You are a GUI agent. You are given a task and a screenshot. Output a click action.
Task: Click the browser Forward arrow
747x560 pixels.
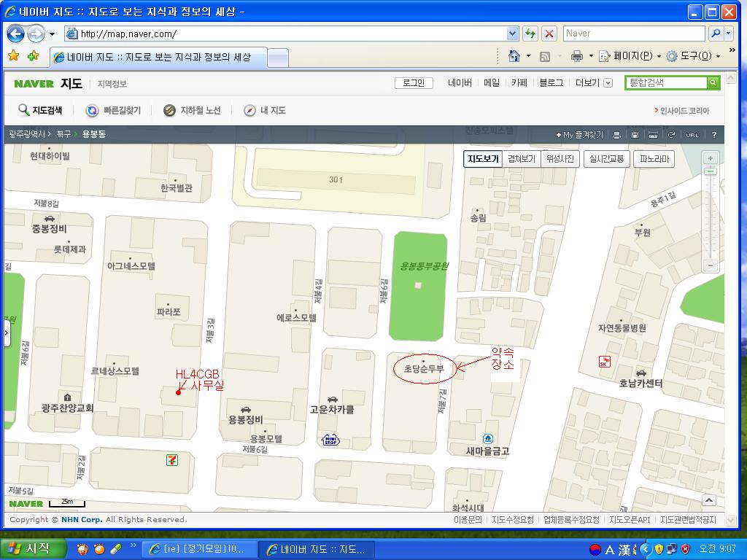[36, 34]
